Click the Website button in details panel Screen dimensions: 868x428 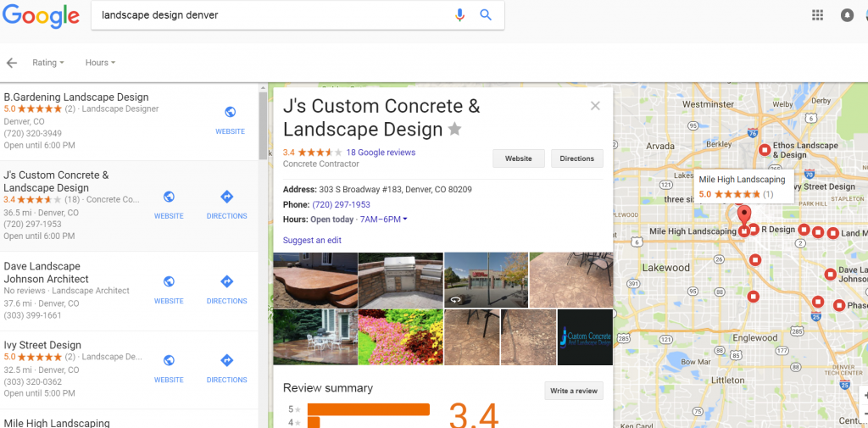tap(519, 158)
